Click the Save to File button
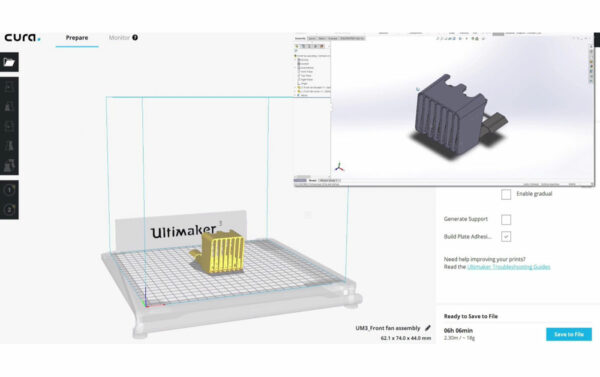The image size is (600, 377). (x=569, y=334)
